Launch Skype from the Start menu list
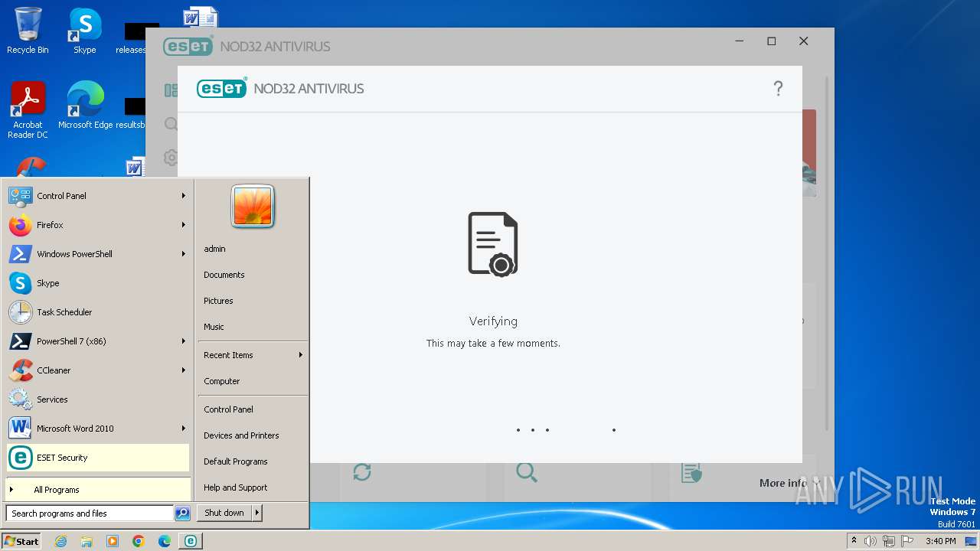 point(98,283)
